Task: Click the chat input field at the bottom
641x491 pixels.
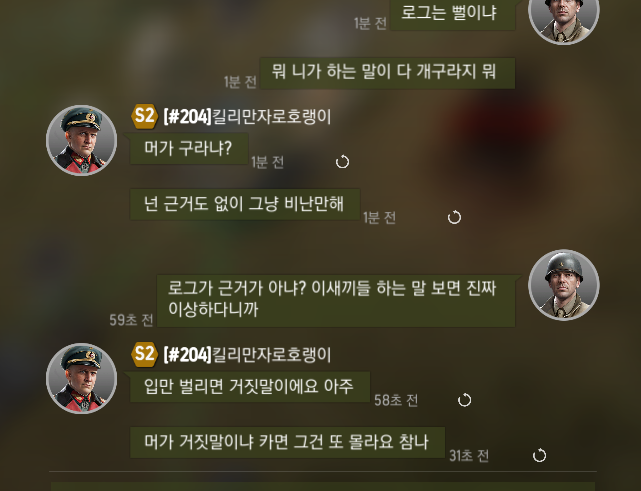Action: pyautogui.click(x=323, y=487)
